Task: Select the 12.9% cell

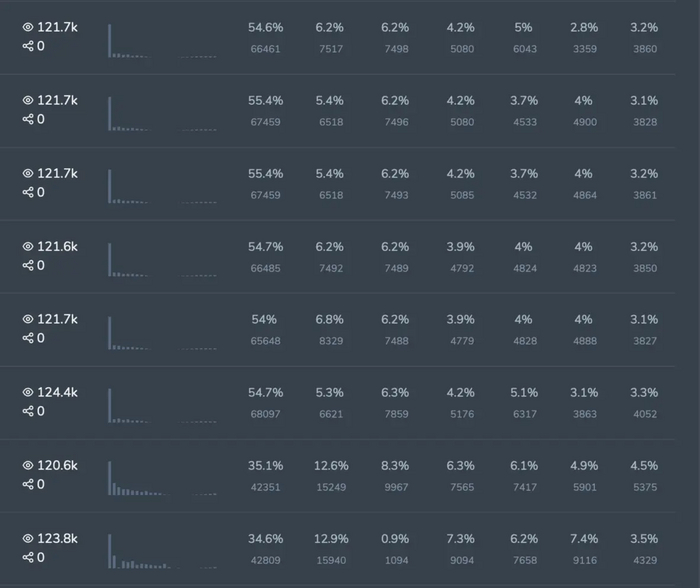Action: 331,538
